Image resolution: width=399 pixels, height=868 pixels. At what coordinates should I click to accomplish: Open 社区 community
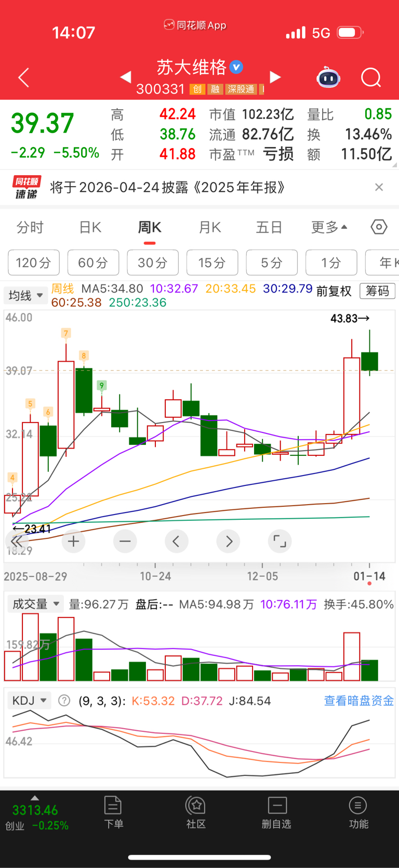[196, 812]
